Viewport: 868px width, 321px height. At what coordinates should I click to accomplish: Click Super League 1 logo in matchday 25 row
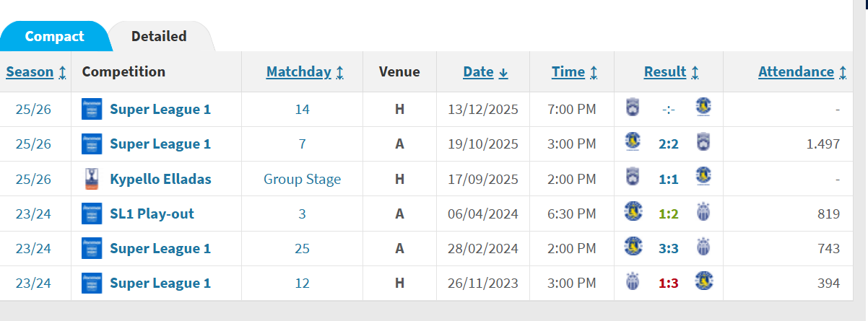point(92,248)
